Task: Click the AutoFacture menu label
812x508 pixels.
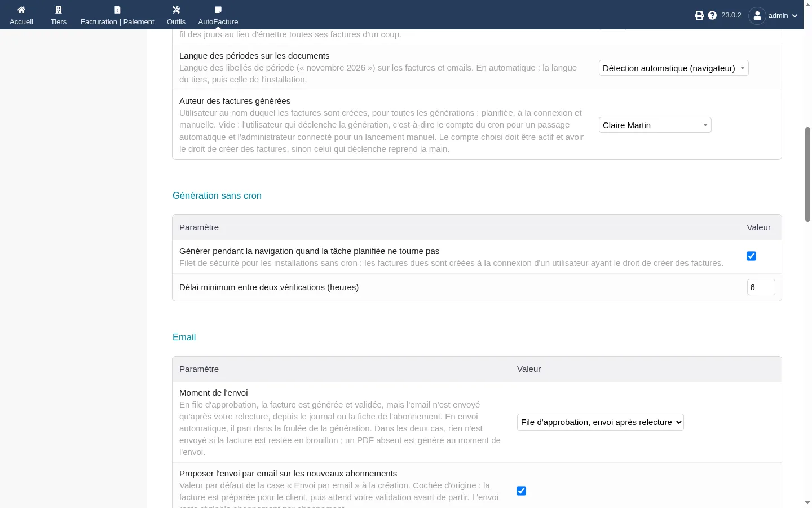Action: (x=218, y=22)
